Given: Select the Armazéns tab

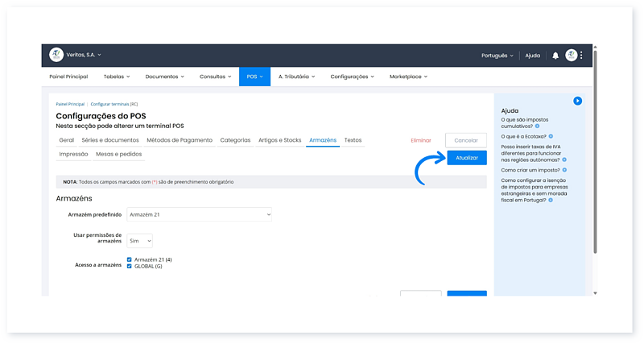Looking at the screenshot, I should pyautogui.click(x=323, y=140).
